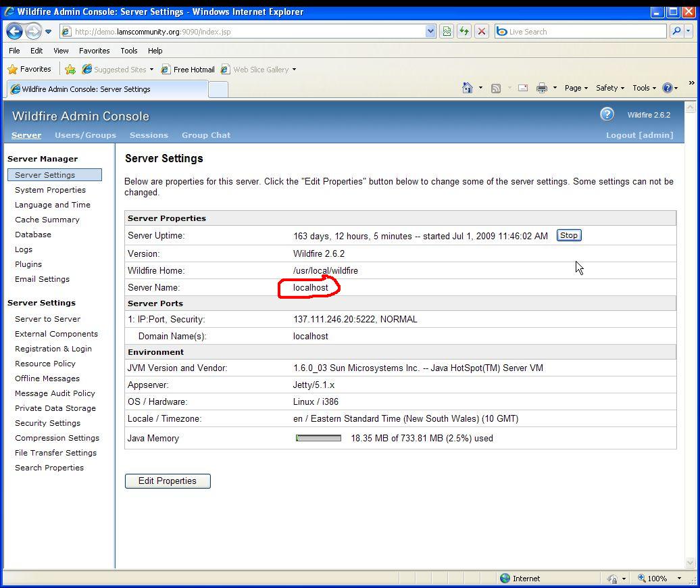Click the red Stop loading icon
This screenshot has width=700, height=588.
tap(482, 31)
